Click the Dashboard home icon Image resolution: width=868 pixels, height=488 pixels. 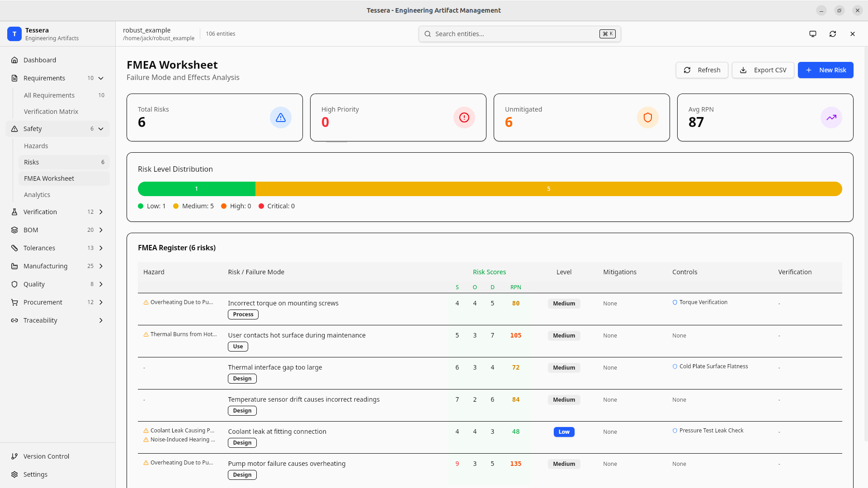tap(14, 60)
